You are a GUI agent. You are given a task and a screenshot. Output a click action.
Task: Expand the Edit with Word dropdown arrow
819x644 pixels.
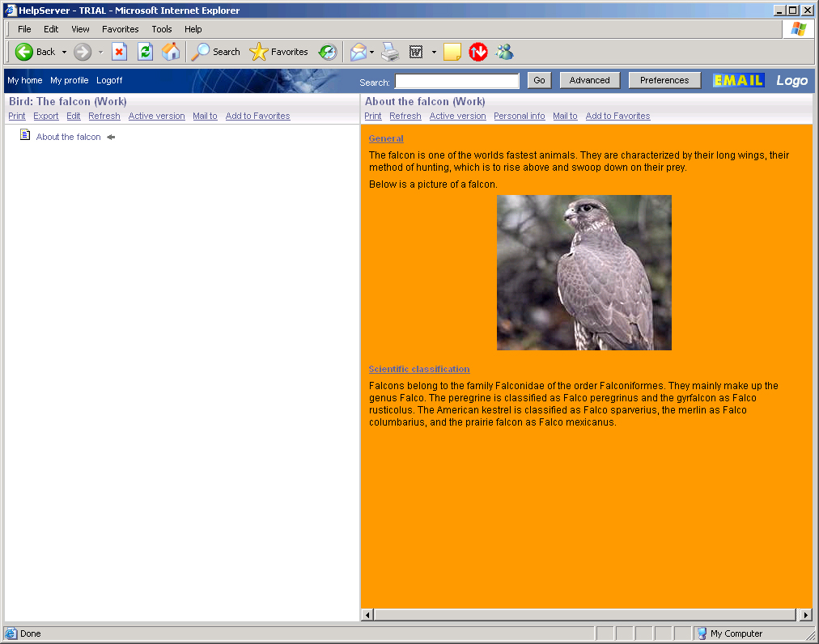click(434, 53)
